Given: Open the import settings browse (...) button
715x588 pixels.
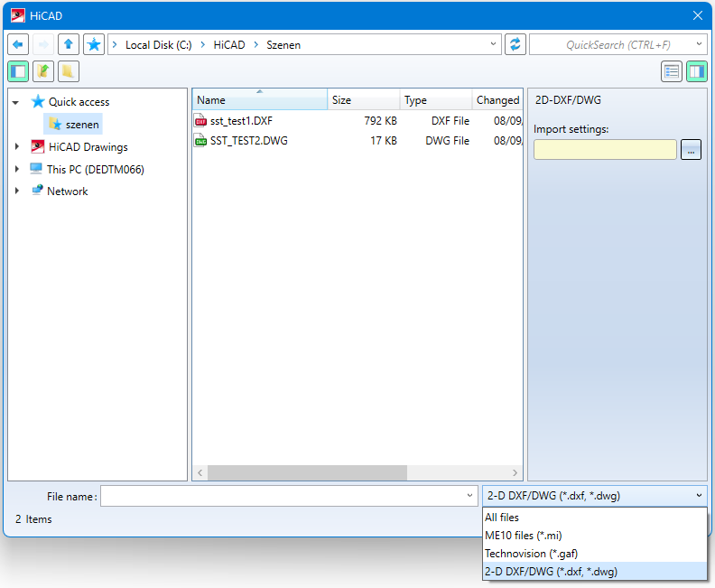Looking at the screenshot, I should click(x=691, y=150).
